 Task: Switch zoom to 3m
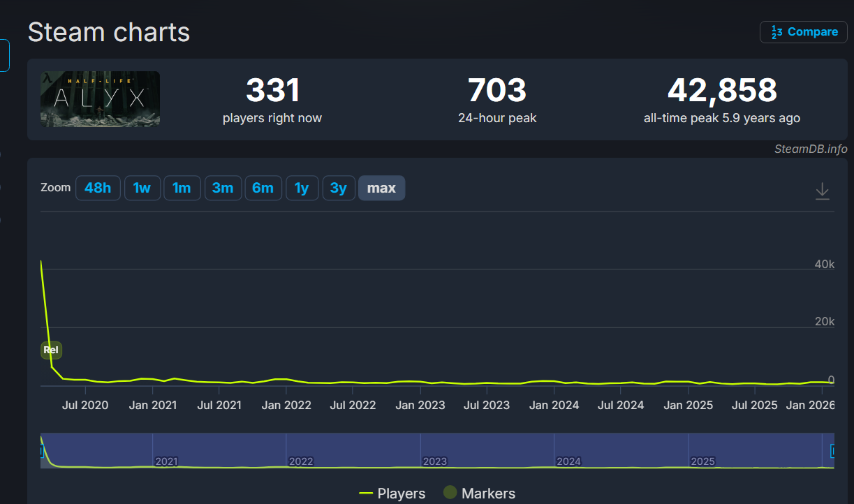click(223, 188)
